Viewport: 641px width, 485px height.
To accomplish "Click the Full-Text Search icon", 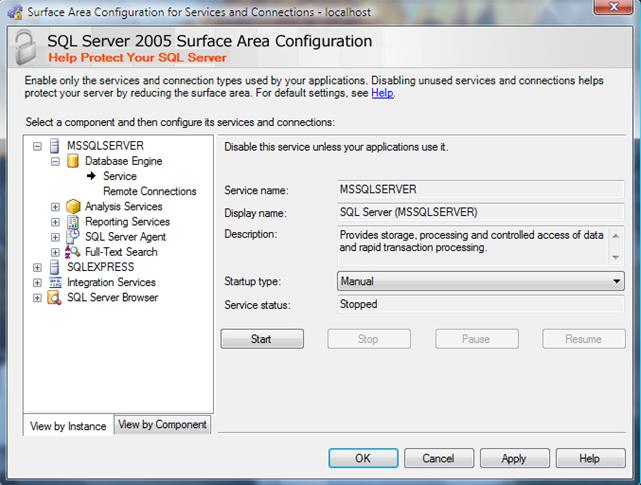I will [72, 252].
